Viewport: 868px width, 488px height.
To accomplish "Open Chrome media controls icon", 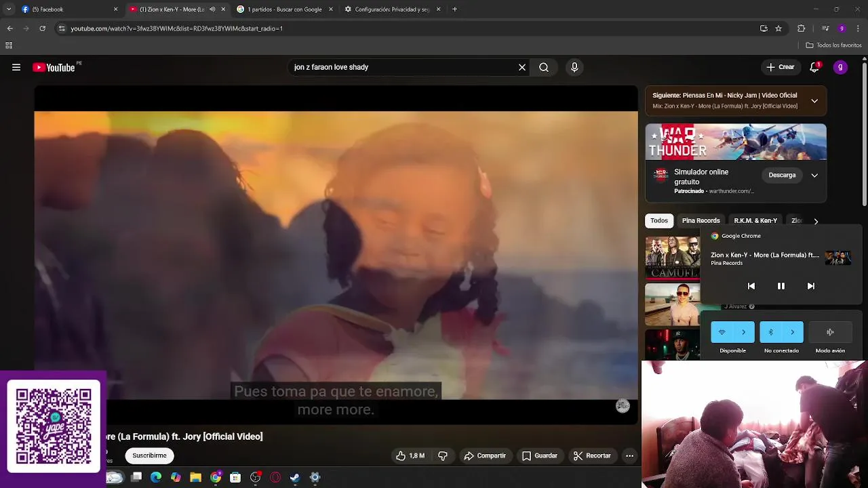I will pos(825,28).
